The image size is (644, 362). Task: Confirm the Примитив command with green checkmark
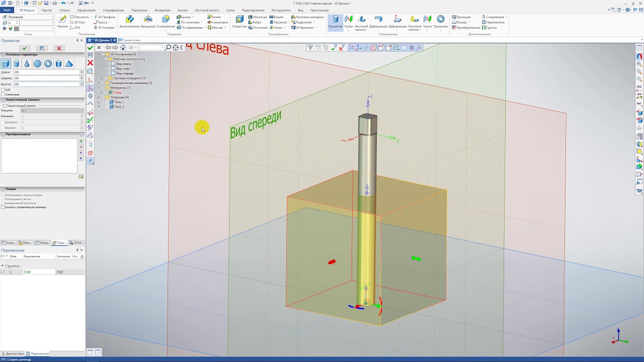click(25, 48)
